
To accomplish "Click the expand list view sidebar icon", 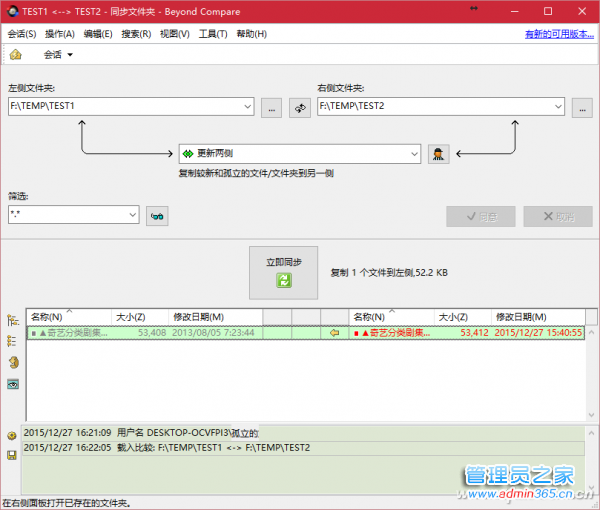I will coord(12,341).
